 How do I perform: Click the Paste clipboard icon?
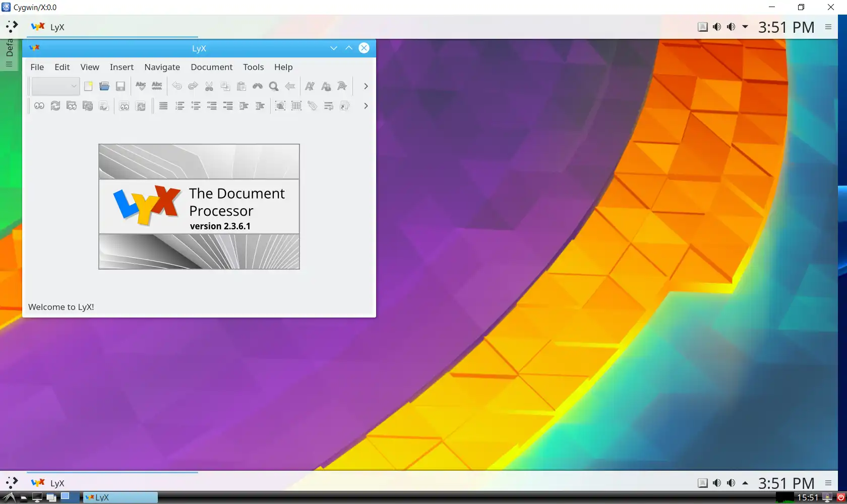pyautogui.click(x=241, y=86)
